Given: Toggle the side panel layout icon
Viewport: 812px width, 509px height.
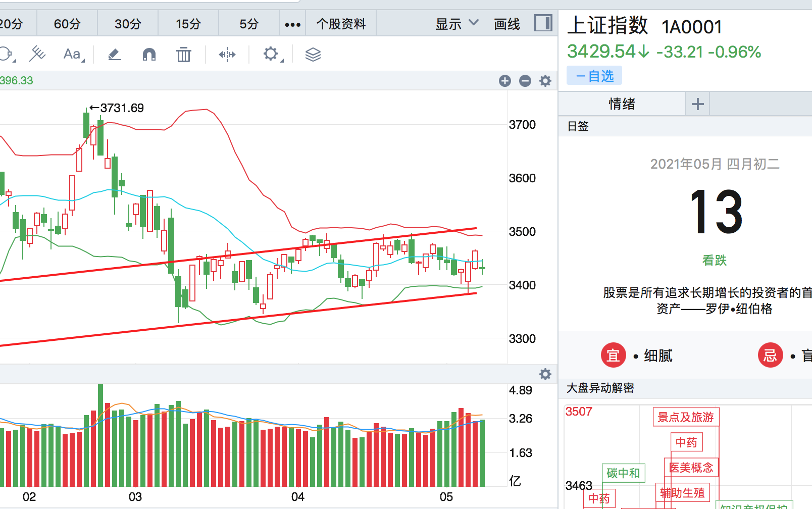Looking at the screenshot, I should [543, 23].
